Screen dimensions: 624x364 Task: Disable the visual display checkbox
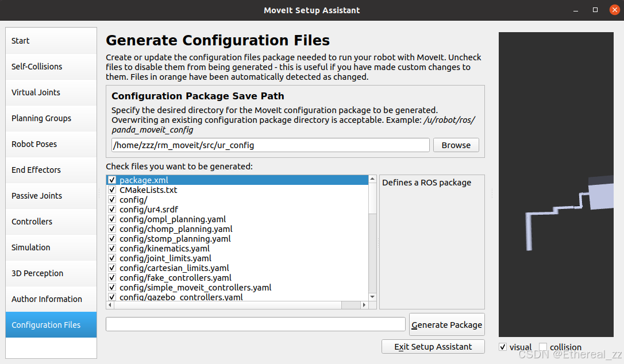[503, 346]
